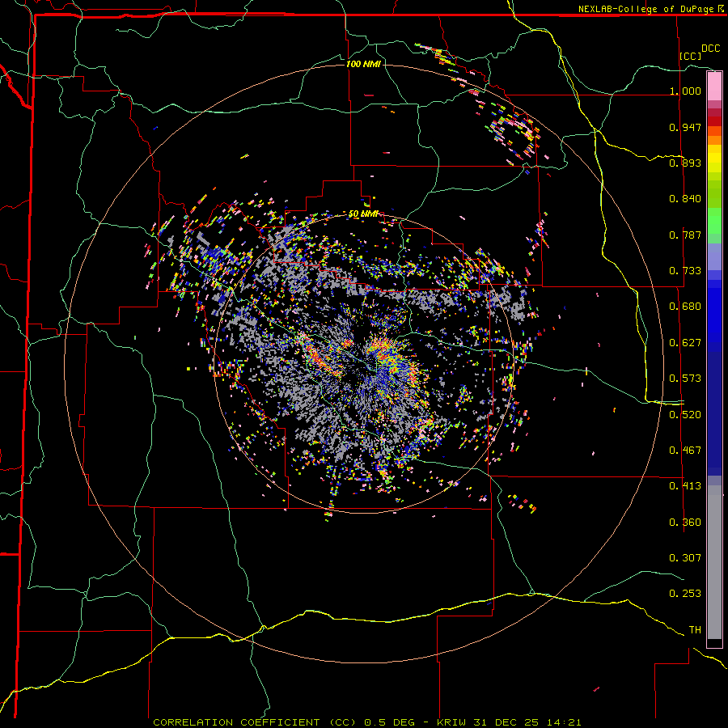Click the 0.360 legend value

685,523
